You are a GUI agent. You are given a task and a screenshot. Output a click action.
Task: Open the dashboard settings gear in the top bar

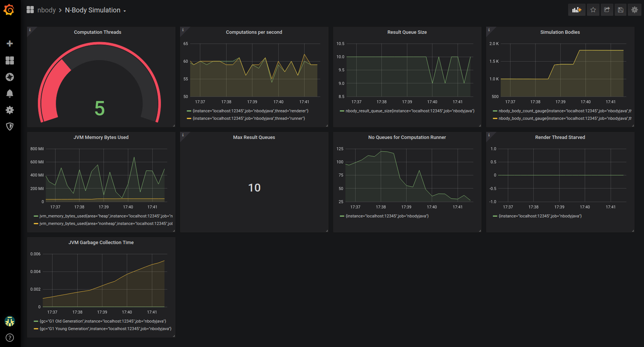(x=635, y=10)
